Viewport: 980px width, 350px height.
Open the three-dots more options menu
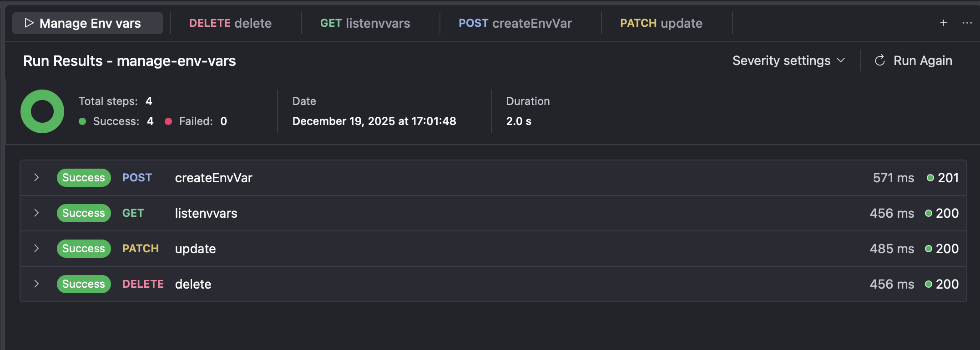pyautogui.click(x=967, y=23)
